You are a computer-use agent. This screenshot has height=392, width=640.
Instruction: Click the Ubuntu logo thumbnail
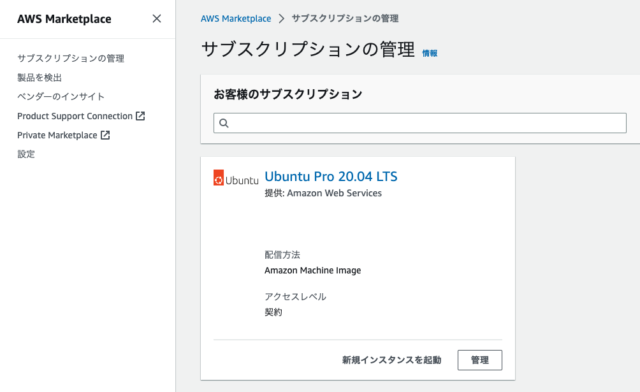point(236,178)
